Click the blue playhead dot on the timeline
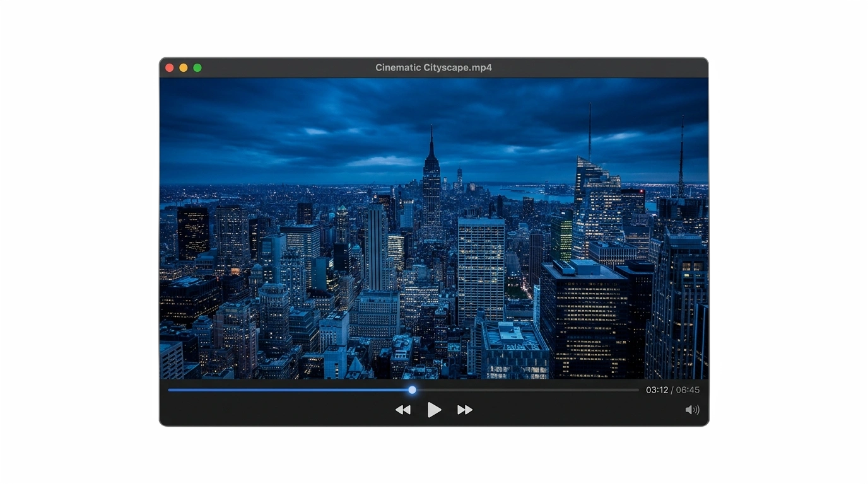This screenshot has height=484, width=868. (412, 389)
